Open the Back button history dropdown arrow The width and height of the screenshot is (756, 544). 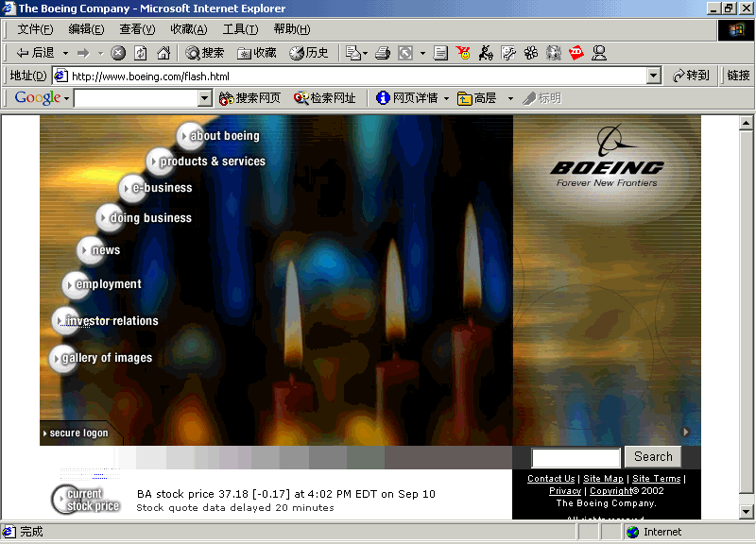pyautogui.click(x=65, y=53)
